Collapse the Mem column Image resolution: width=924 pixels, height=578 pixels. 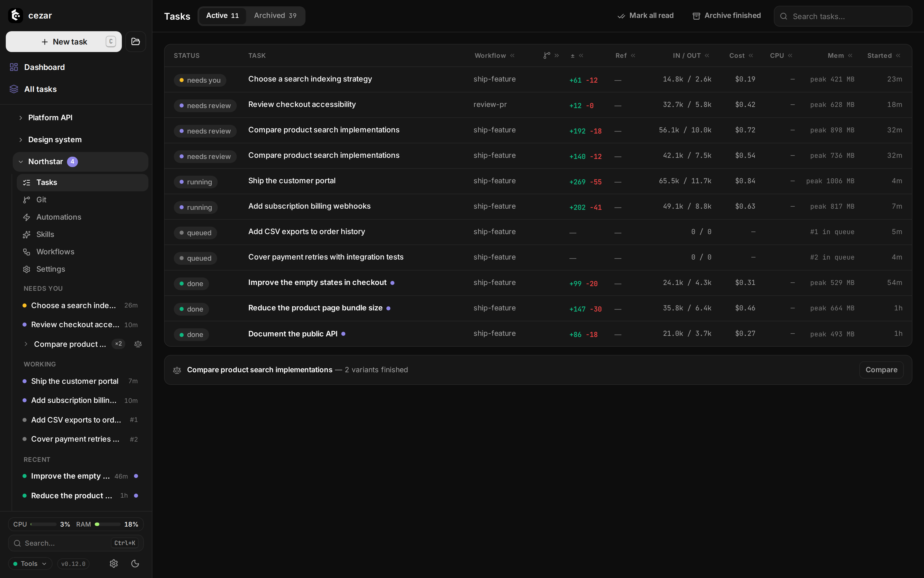coord(850,55)
